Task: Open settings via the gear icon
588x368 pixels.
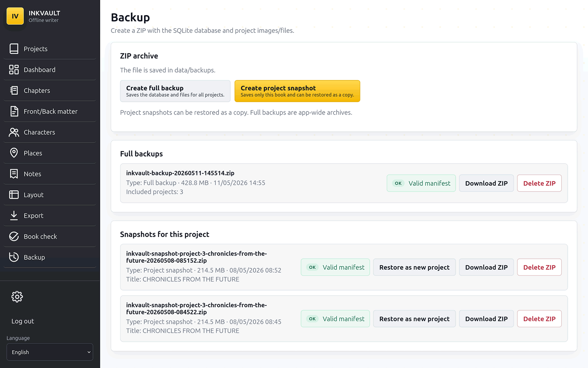Action: (x=17, y=297)
